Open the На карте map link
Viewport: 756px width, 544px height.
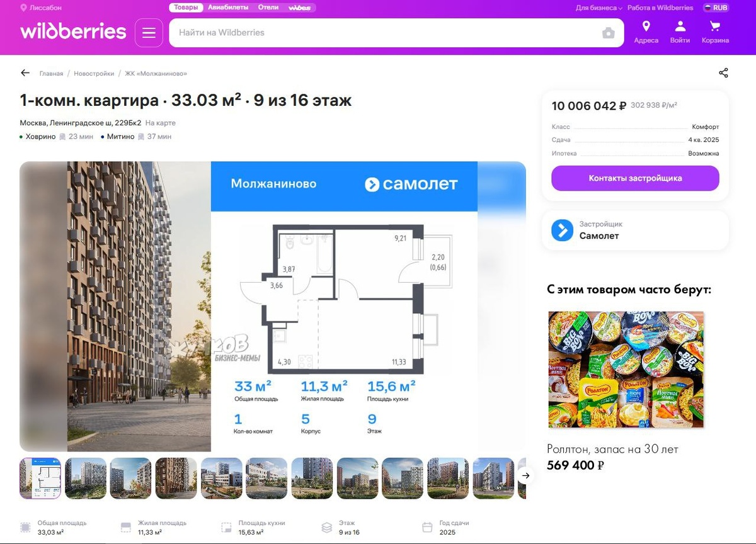[x=161, y=123]
